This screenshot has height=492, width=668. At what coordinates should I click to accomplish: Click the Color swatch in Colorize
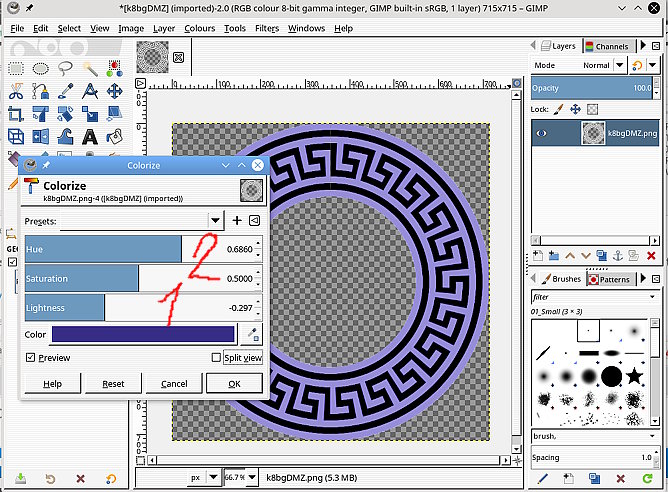point(143,334)
